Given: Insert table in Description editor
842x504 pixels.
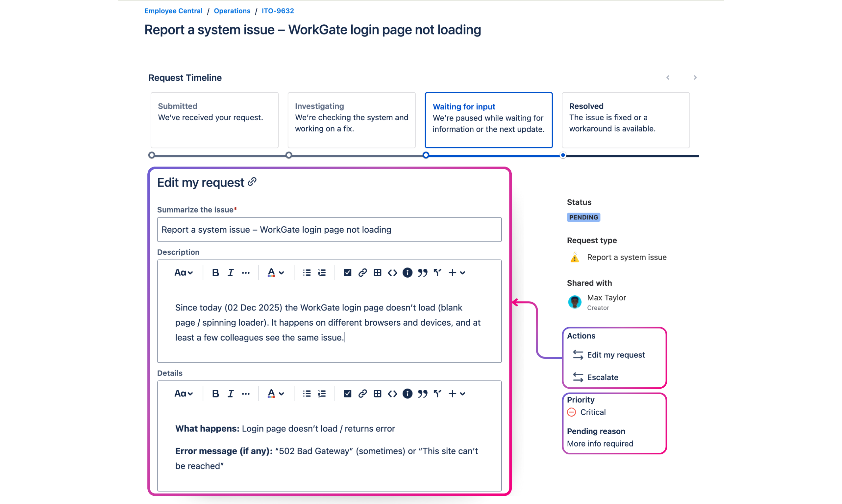Looking at the screenshot, I should click(x=377, y=273).
